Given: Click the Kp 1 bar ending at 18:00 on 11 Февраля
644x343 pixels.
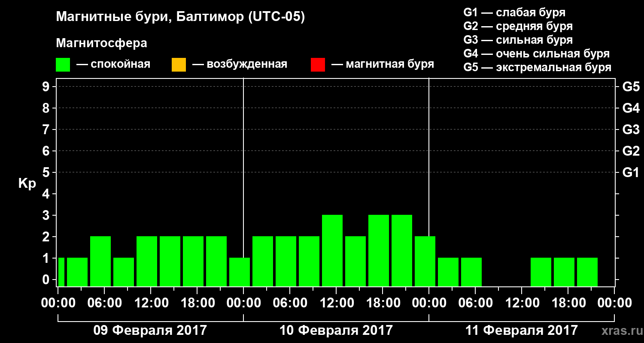Looking at the screenshot, I should pos(564,272).
